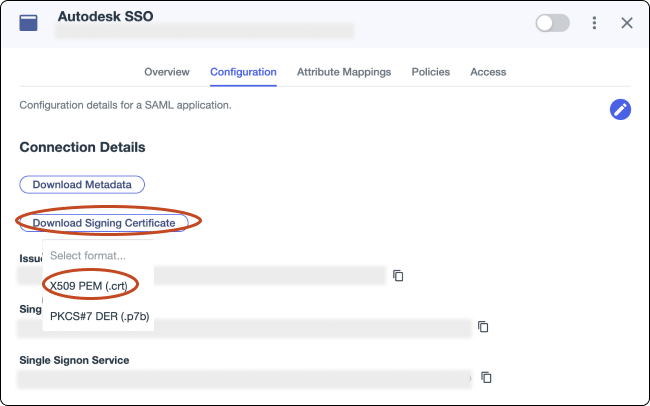The height and width of the screenshot is (406, 650).
Task: Close the Autodesk SSO panel
Action: pos(627,23)
